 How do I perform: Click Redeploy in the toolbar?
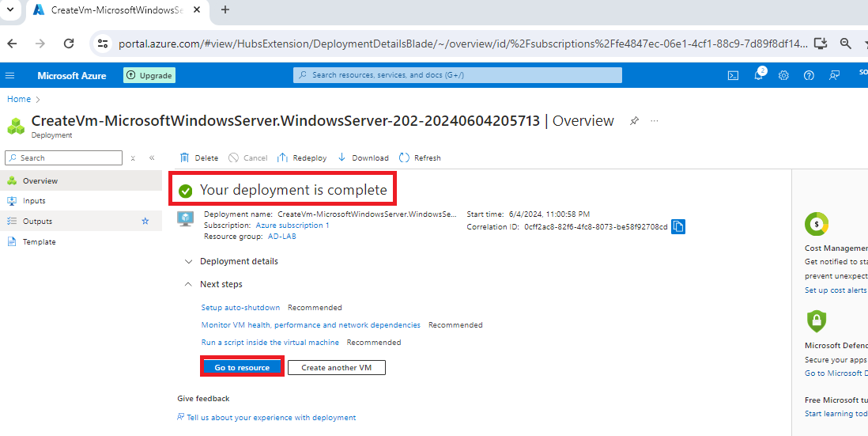(302, 158)
